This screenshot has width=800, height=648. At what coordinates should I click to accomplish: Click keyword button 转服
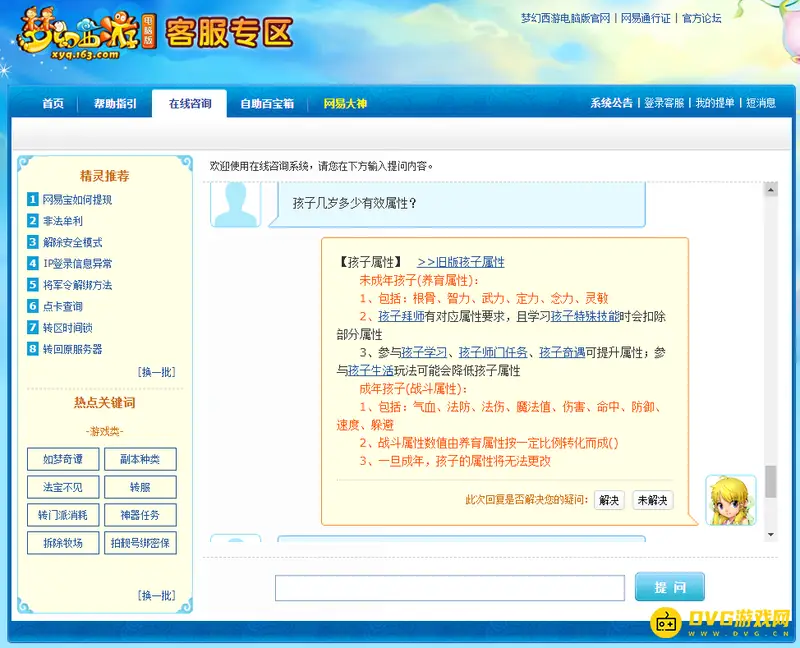click(x=140, y=487)
